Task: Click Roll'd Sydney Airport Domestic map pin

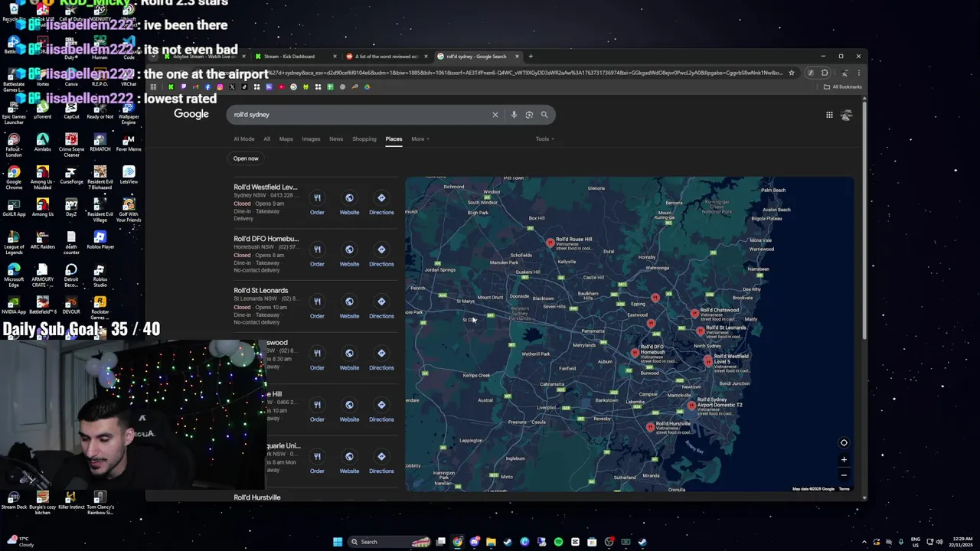Action: (x=691, y=405)
